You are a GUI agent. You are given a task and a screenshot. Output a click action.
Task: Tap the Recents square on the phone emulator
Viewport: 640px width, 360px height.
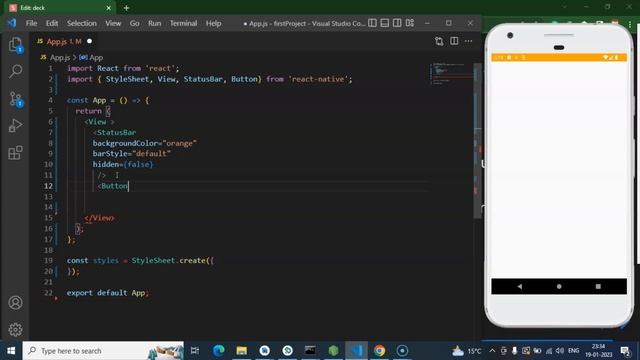598,287
